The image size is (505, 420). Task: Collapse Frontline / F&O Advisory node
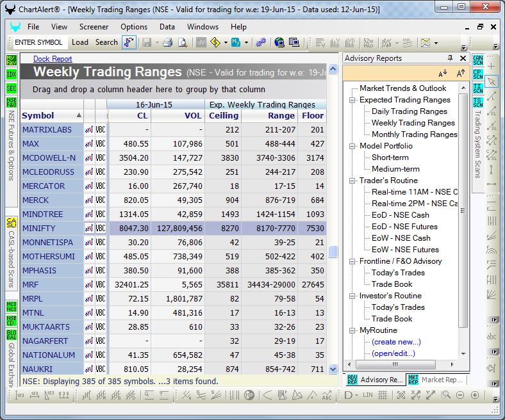[352, 261]
